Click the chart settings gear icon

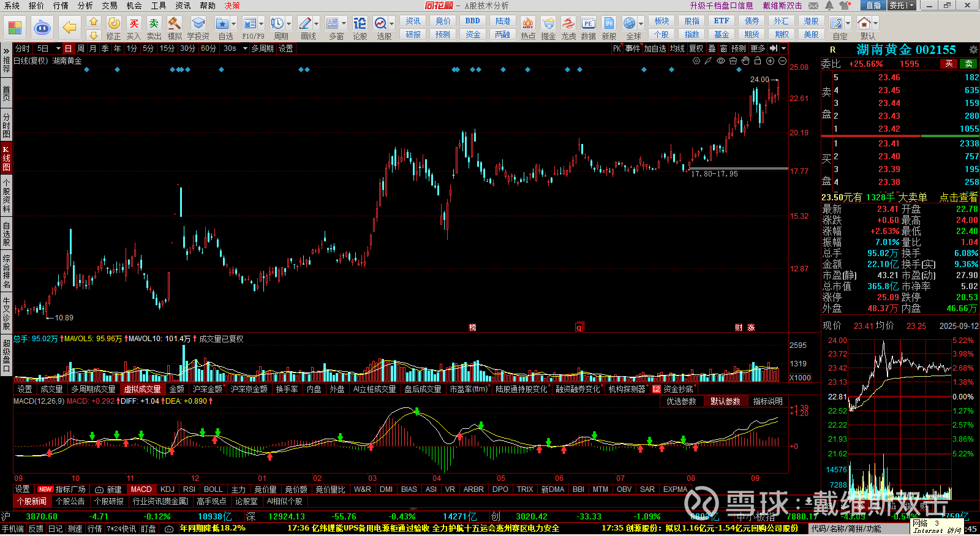696,61
